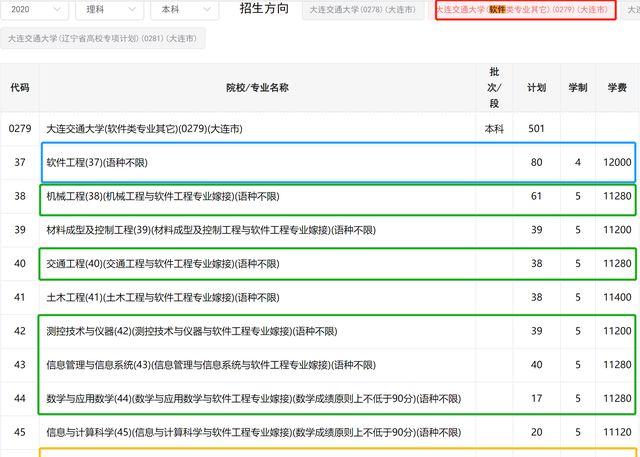
Task: Click the 测控技术与仪器(42) major name
Action: coord(192,331)
